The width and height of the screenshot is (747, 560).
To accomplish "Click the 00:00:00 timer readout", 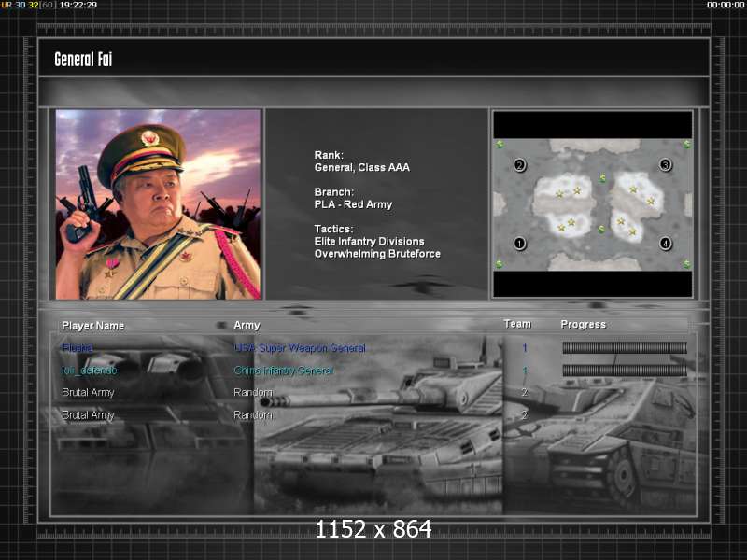I will (726, 5).
